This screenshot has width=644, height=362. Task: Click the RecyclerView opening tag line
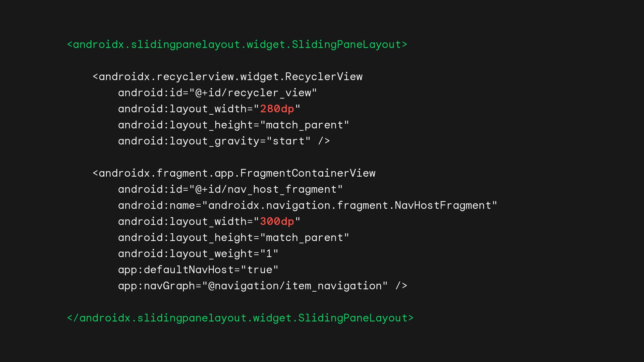coord(228,77)
